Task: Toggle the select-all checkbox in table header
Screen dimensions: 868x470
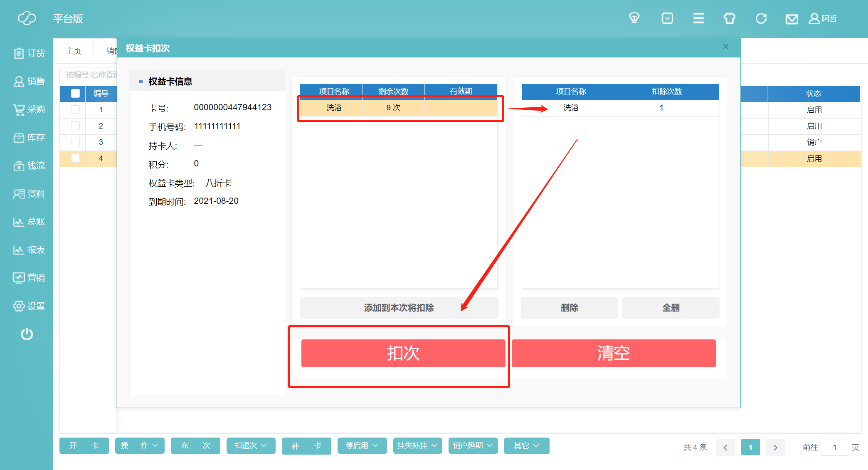Action: pyautogui.click(x=75, y=93)
